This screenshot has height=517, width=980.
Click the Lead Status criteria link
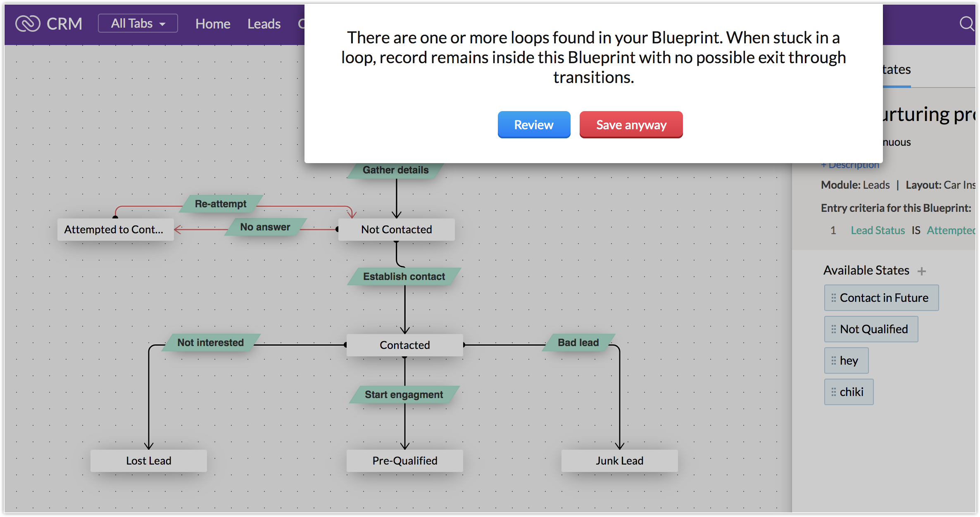point(878,230)
